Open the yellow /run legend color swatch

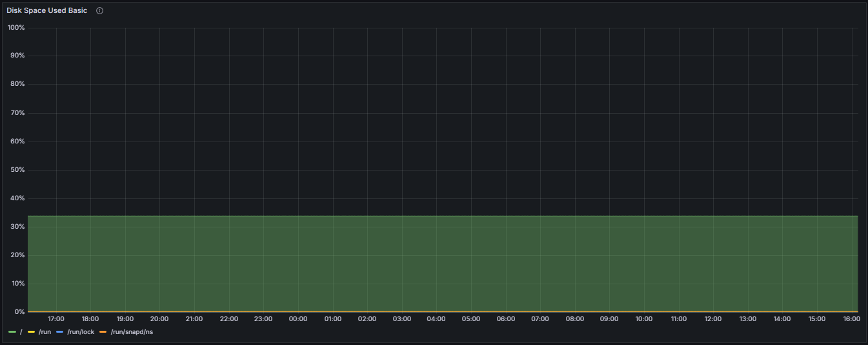pos(31,331)
